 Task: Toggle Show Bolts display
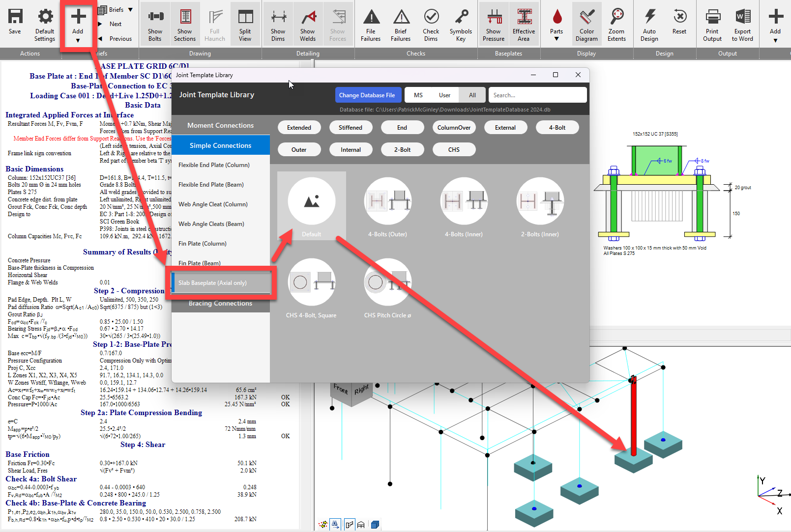click(x=155, y=25)
